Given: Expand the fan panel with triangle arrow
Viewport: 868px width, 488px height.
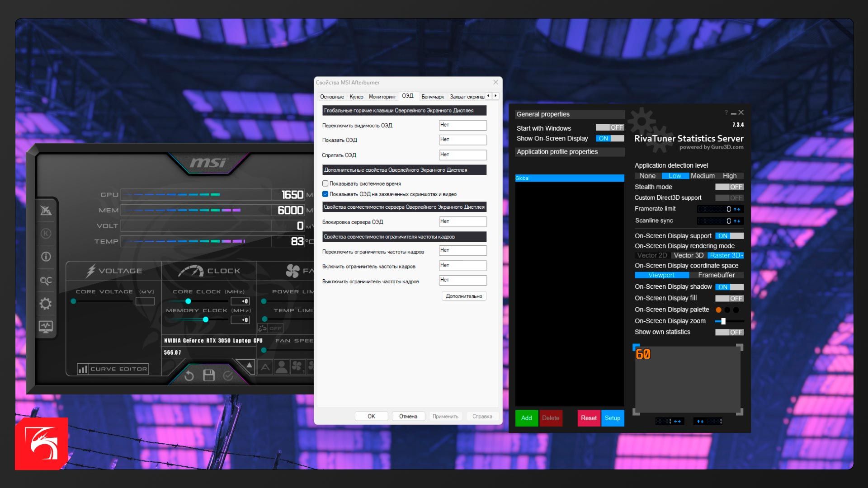Looking at the screenshot, I should [x=249, y=365].
